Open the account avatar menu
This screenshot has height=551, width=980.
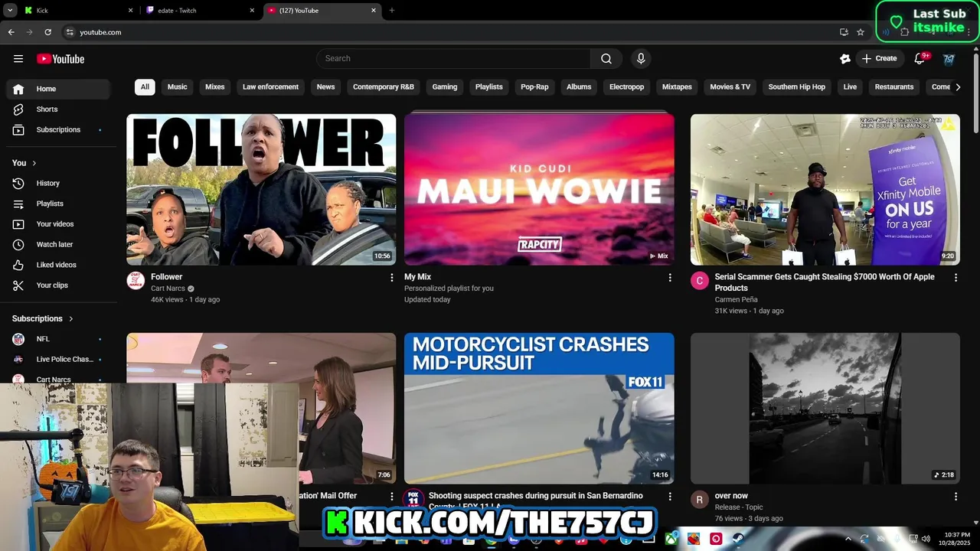pyautogui.click(x=949, y=59)
